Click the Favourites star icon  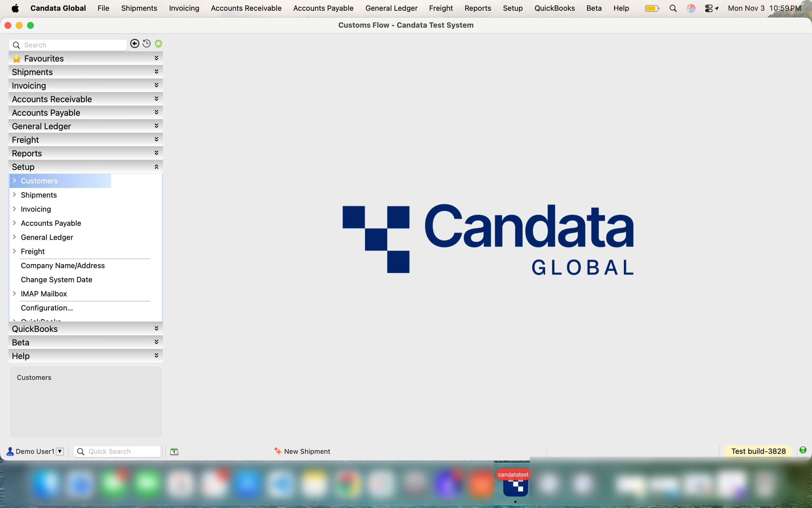[16, 59]
